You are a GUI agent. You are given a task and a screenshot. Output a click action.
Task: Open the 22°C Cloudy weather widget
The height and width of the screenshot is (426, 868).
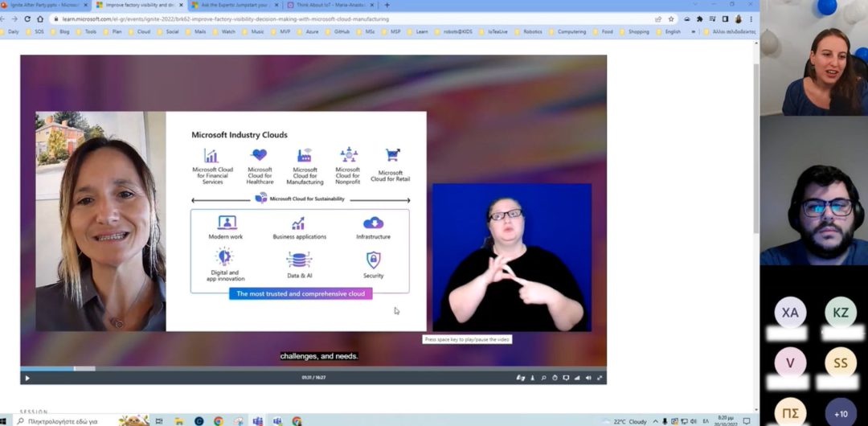click(x=624, y=421)
